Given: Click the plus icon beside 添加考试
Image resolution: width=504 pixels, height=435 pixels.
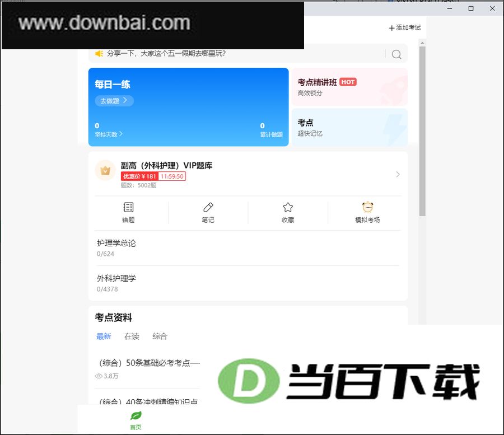Looking at the screenshot, I should pyautogui.click(x=391, y=28).
